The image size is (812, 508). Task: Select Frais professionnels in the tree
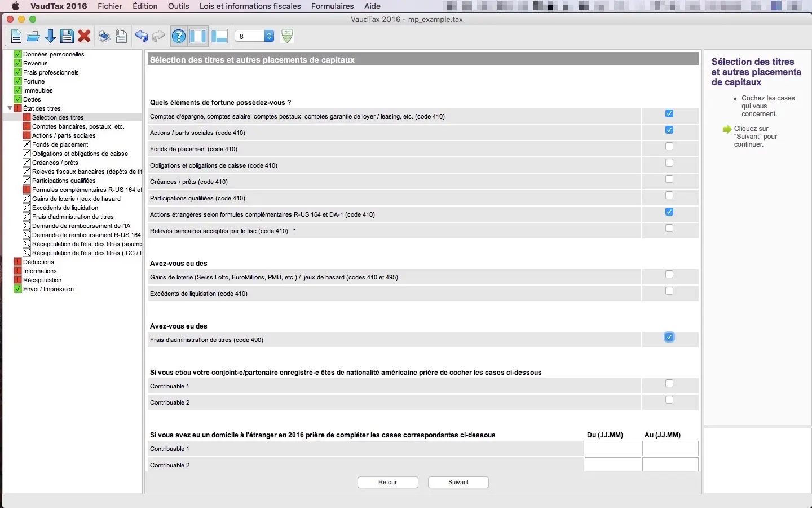coord(51,72)
